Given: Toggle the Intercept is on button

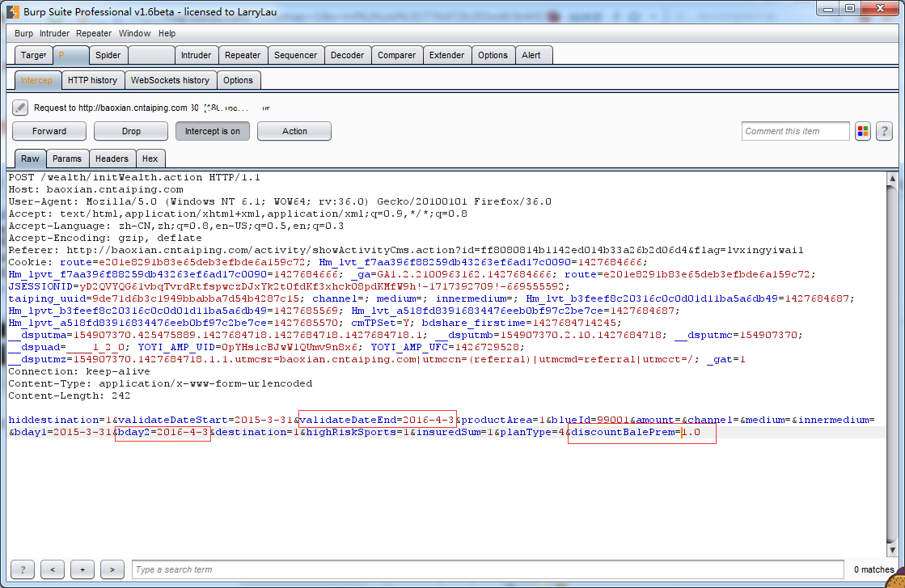Looking at the screenshot, I should 213,131.
